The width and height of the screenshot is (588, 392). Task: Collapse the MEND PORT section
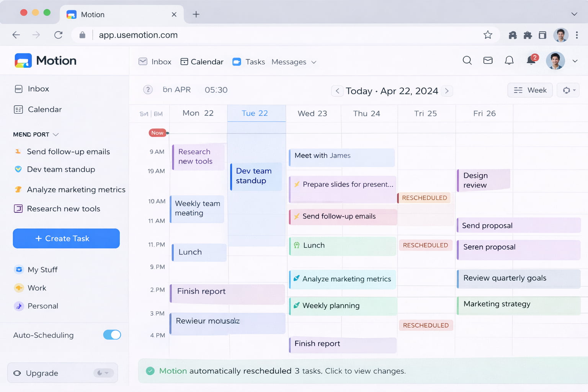[x=56, y=135]
